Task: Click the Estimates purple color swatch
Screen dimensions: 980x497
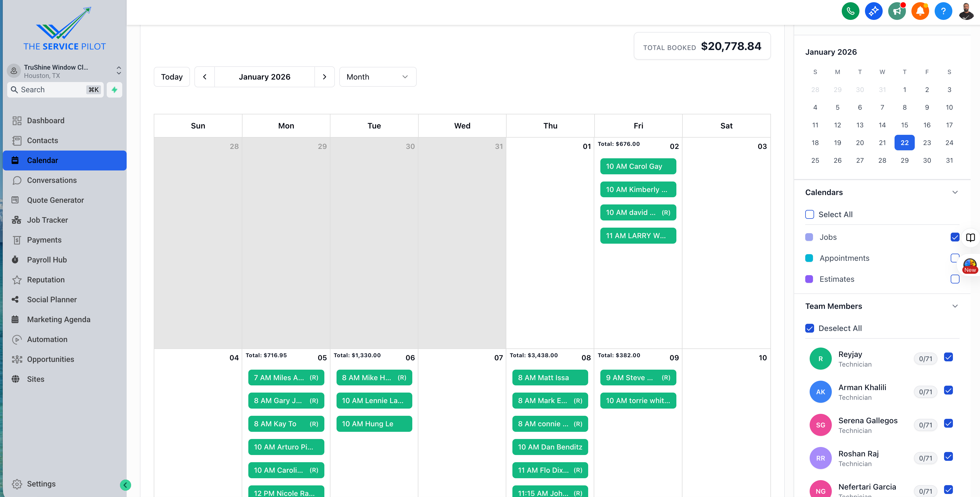Action: pos(809,279)
